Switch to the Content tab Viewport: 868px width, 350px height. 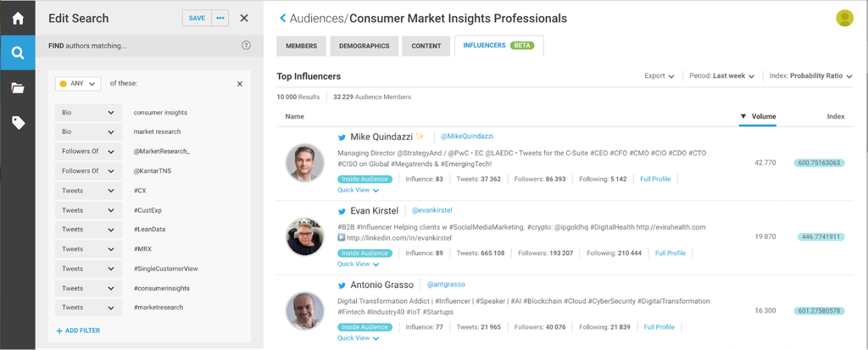426,46
